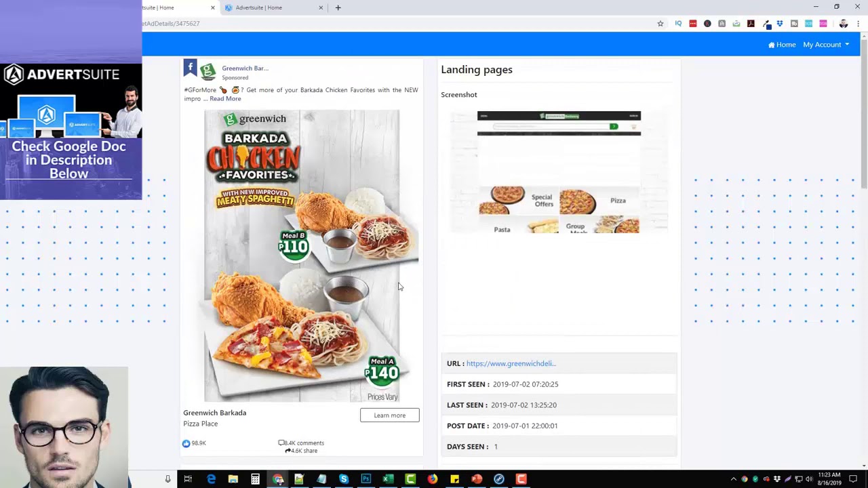
Task: Click the Facebook icon on the ad card
Action: pos(190,68)
